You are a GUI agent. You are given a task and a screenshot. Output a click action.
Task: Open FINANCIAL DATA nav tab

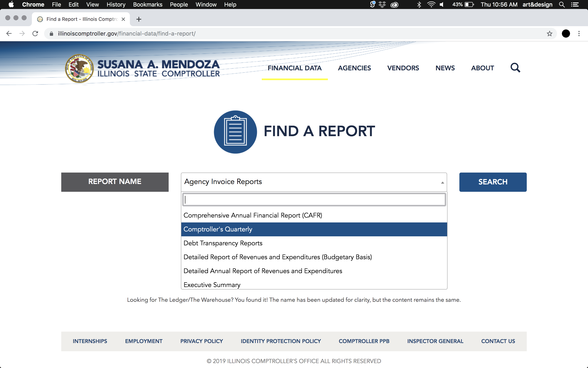pyautogui.click(x=294, y=68)
